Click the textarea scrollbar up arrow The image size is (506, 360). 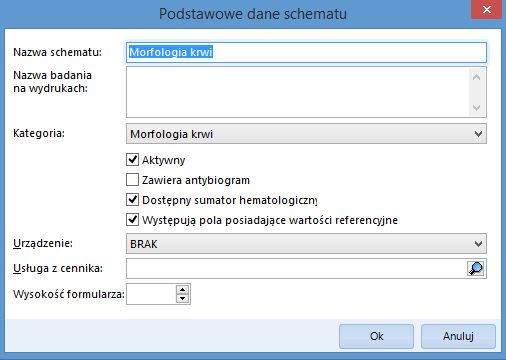tap(477, 77)
